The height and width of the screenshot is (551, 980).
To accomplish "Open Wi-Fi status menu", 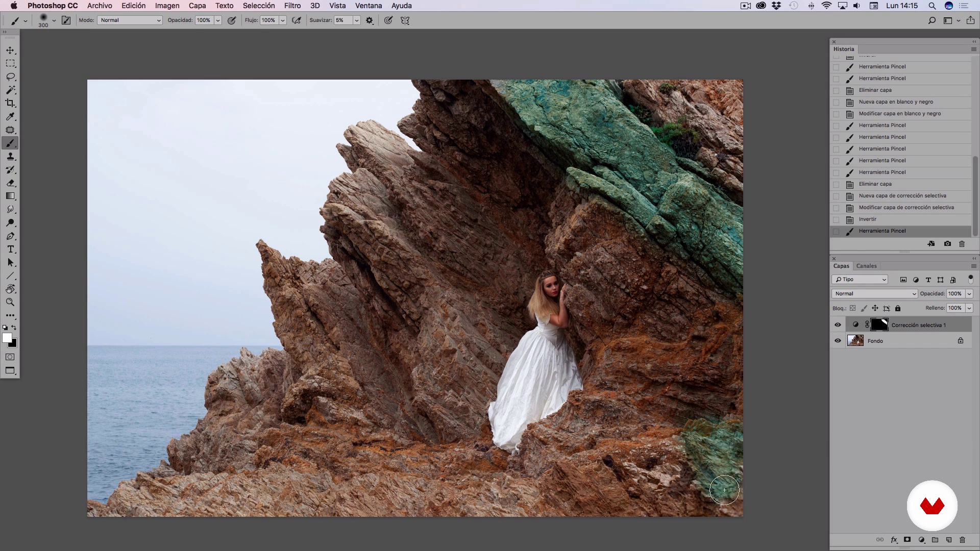I will pos(826,6).
